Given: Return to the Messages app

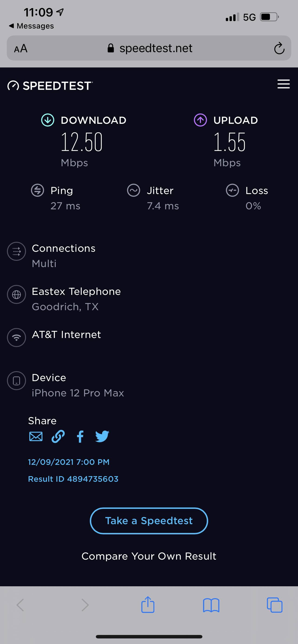Looking at the screenshot, I should coord(31,26).
